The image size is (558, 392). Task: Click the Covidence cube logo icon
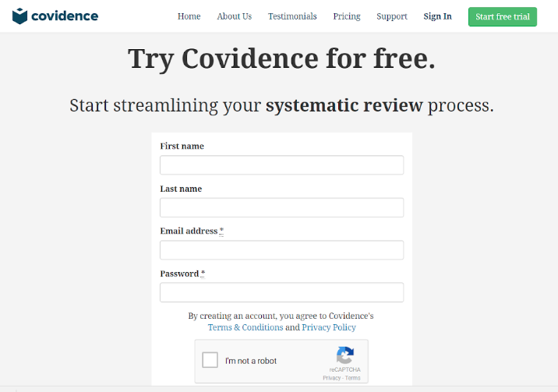click(19, 16)
